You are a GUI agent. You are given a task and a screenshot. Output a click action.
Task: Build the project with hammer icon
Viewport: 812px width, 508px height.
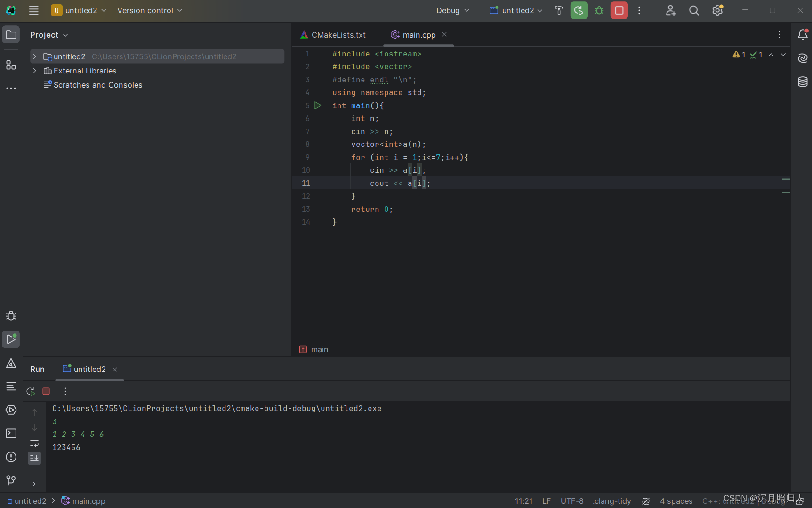pos(559,10)
